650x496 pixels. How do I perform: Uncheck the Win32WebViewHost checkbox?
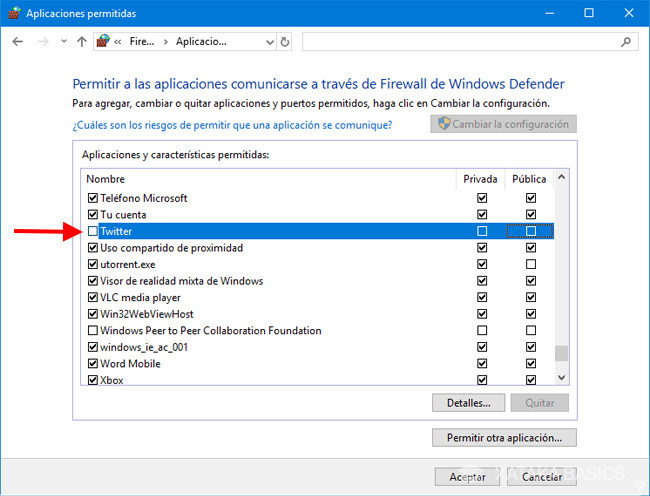(93, 314)
